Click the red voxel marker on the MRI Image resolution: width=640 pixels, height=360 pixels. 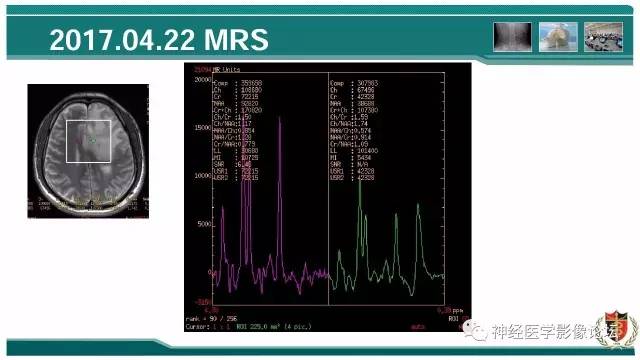pyautogui.click(x=78, y=140)
